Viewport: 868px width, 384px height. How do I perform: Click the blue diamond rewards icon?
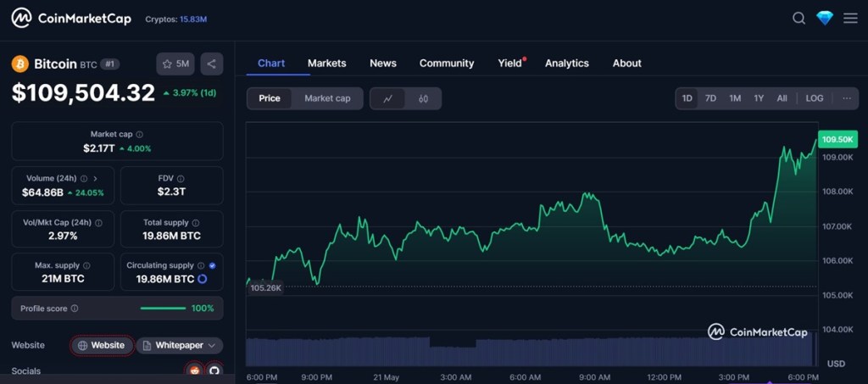point(825,19)
